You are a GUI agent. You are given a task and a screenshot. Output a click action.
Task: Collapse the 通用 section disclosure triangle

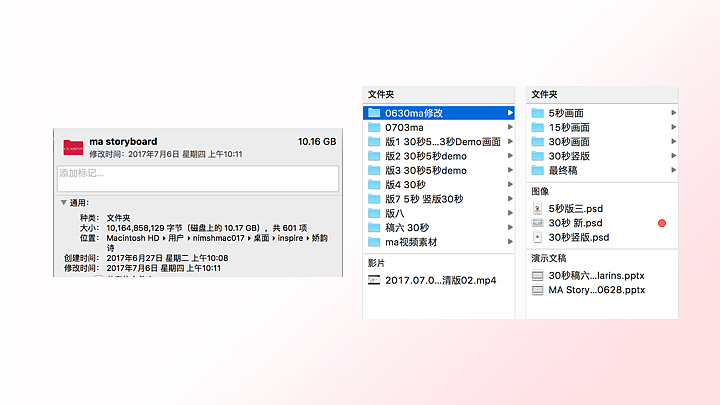point(64,202)
